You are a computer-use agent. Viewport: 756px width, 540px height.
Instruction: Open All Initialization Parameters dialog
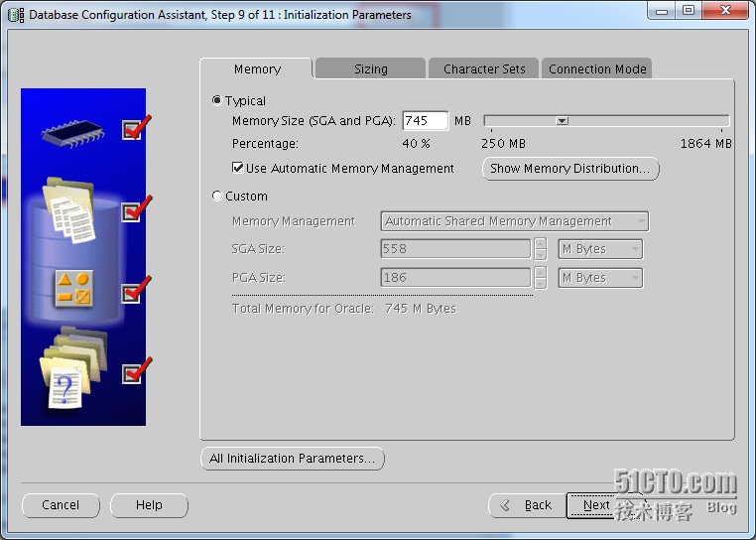(x=292, y=458)
